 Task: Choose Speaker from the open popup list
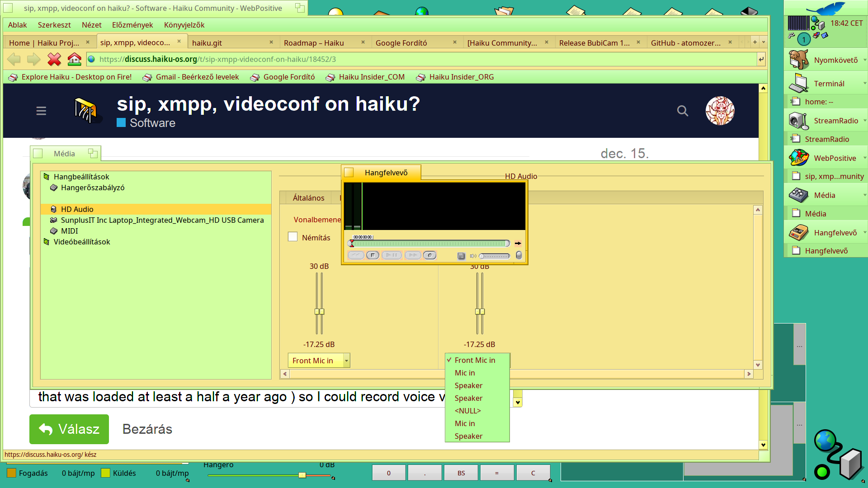click(x=468, y=385)
